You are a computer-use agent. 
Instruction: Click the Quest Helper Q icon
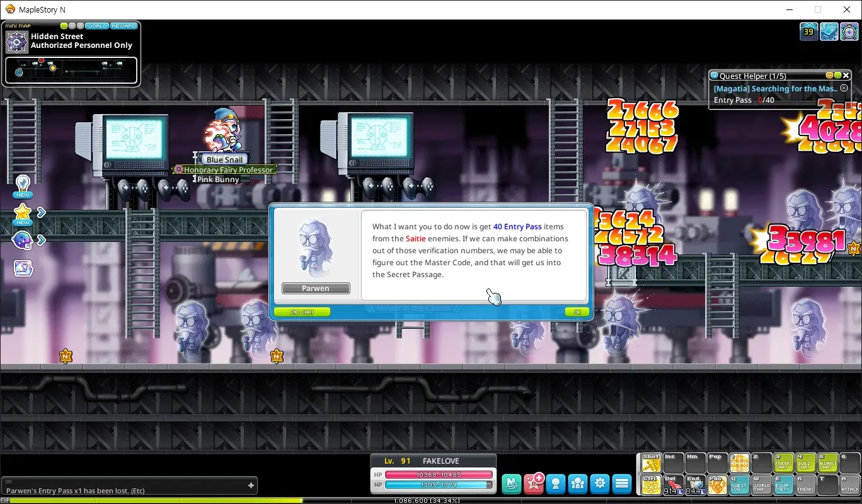point(715,75)
